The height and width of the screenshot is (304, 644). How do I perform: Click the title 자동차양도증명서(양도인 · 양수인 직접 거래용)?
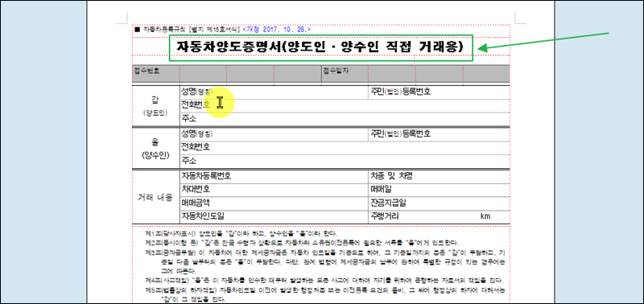coord(320,47)
